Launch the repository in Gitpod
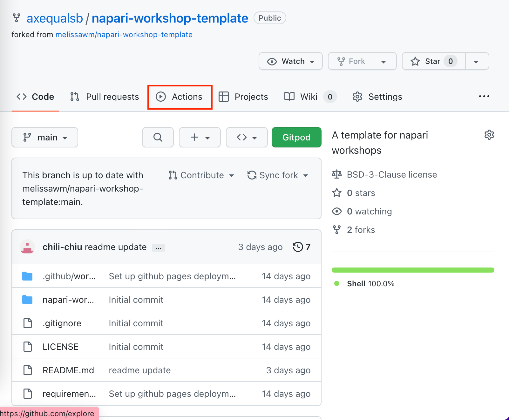The height and width of the screenshot is (420, 509). [x=296, y=137]
